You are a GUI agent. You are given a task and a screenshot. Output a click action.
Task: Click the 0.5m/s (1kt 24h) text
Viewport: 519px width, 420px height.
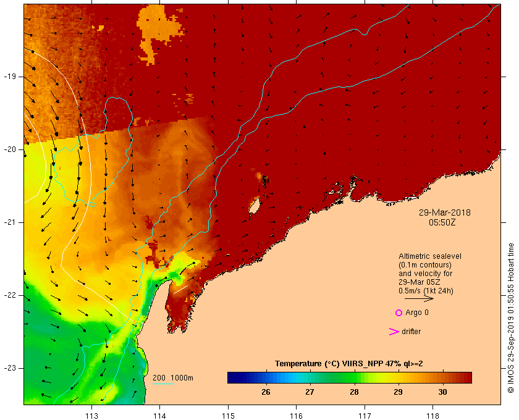click(426, 291)
